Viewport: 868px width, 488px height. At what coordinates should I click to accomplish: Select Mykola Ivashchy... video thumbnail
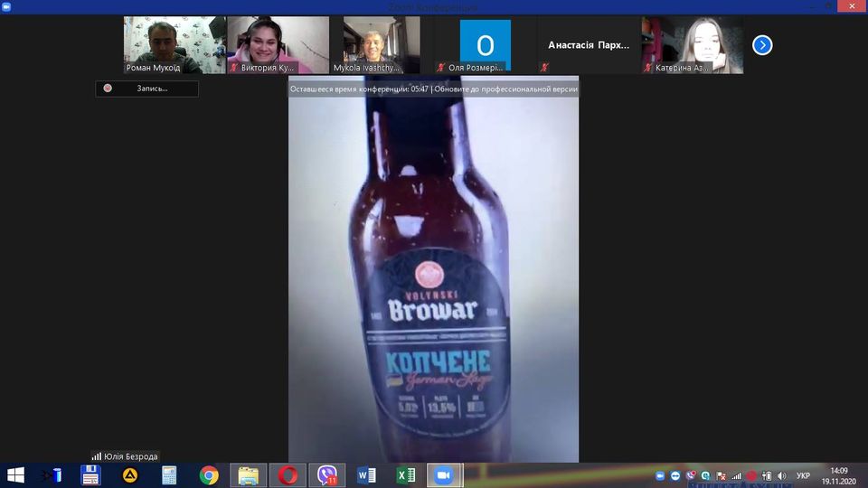click(382, 45)
